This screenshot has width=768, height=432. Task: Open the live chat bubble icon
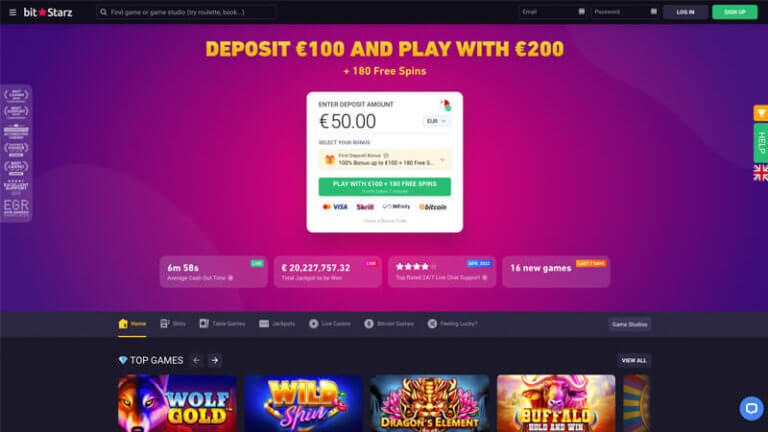pos(751,408)
